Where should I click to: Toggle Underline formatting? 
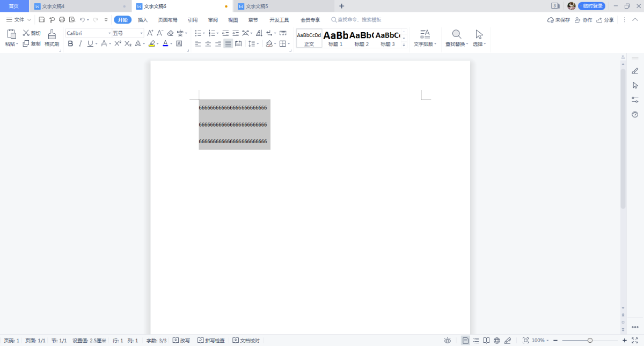(x=90, y=44)
